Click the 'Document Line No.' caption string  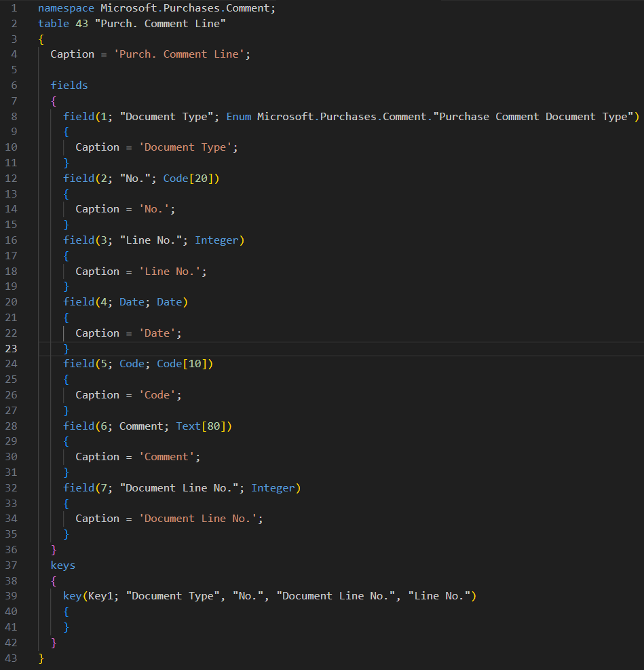pos(201,519)
